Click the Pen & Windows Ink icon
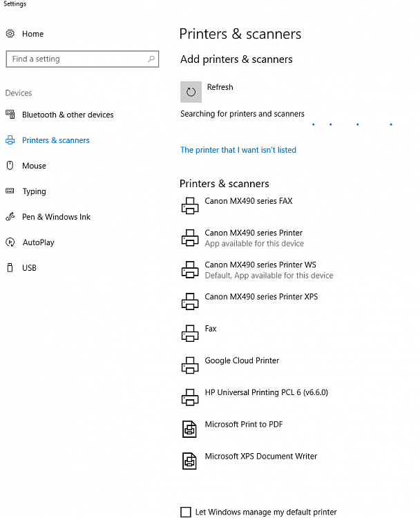The height and width of the screenshot is (518, 420). click(10, 217)
